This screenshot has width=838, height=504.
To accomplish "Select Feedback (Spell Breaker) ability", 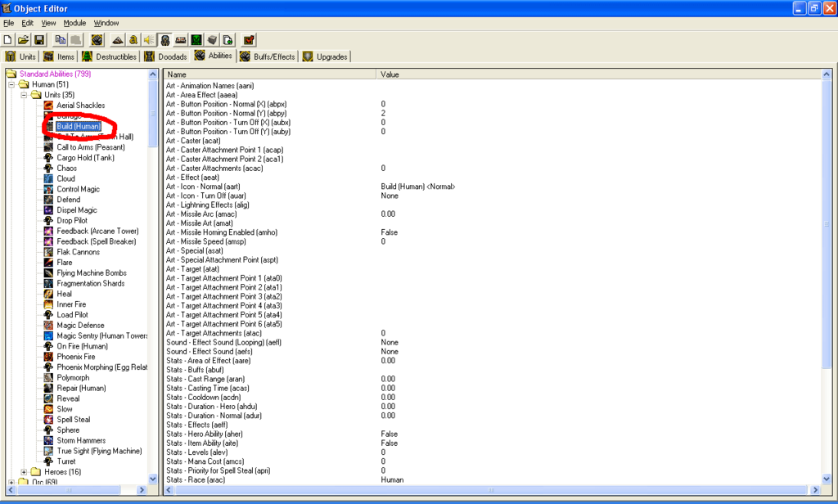I will pos(97,241).
